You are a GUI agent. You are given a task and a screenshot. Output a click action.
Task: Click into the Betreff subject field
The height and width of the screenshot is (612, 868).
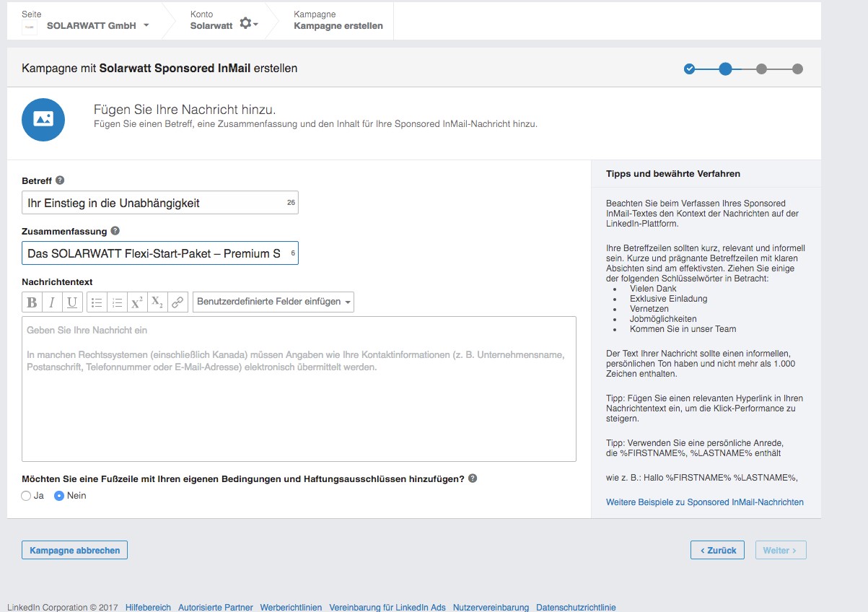tap(160, 203)
